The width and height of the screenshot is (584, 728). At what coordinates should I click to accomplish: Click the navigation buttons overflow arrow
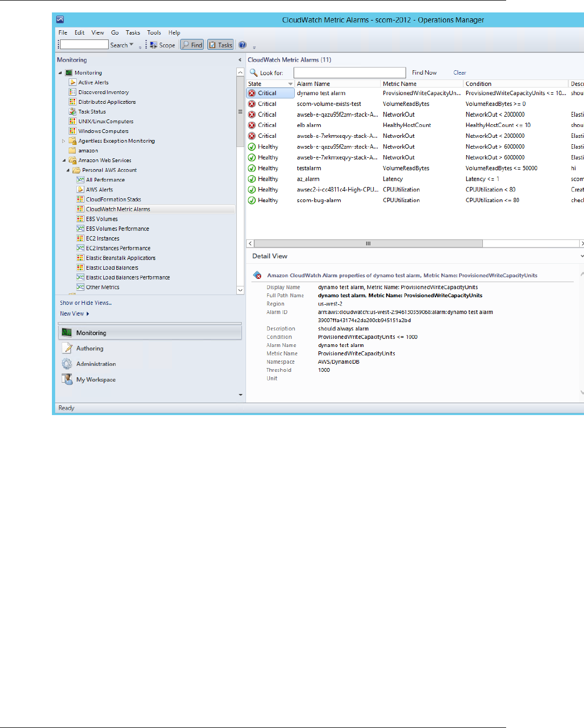[x=241, y=395]
